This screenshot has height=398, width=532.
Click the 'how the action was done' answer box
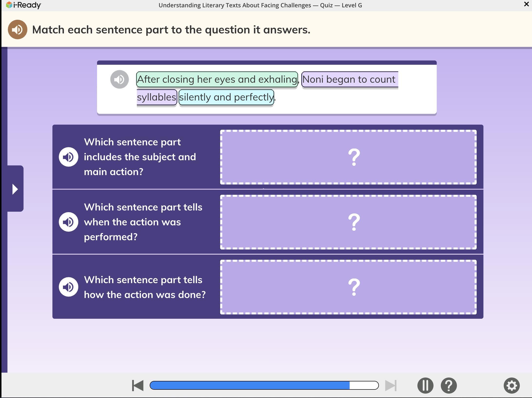point(348,287)
